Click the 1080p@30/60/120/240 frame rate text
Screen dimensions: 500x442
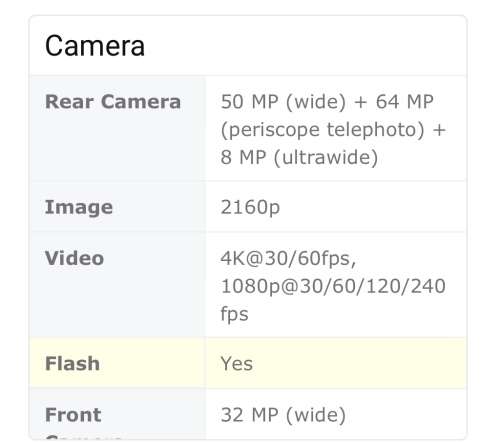tap(333, 286)
